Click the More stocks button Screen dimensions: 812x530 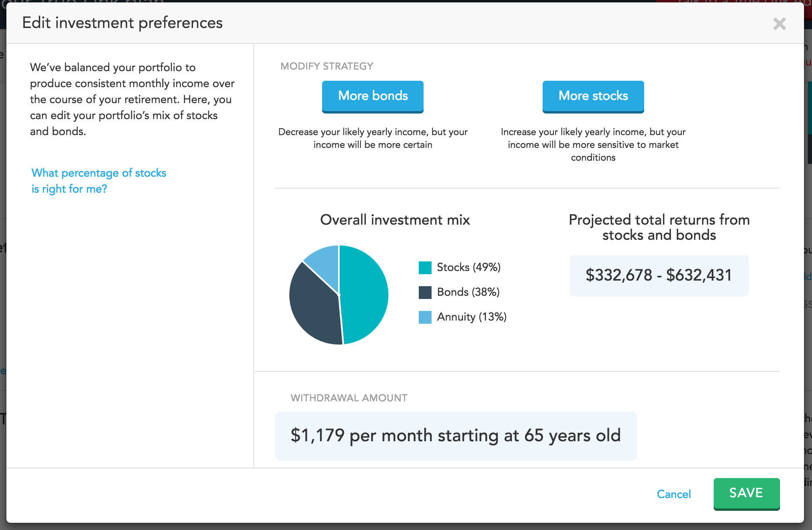click(x=593, y=96)
